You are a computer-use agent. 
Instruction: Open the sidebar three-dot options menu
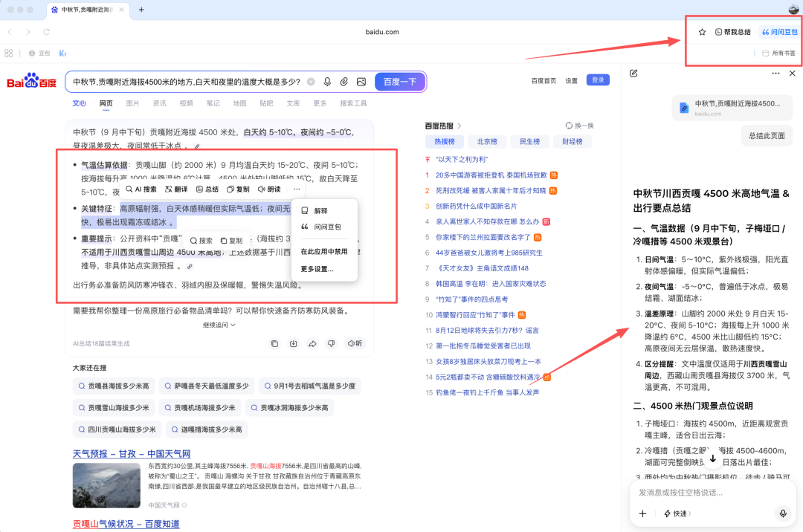click(775, 73)
